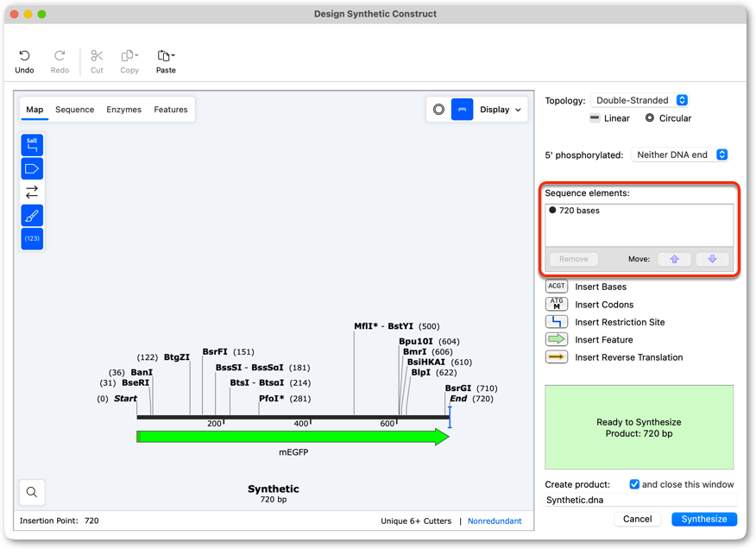Move sequence element up arrow
Screen dimensions: 756x549
click(675, 259)
